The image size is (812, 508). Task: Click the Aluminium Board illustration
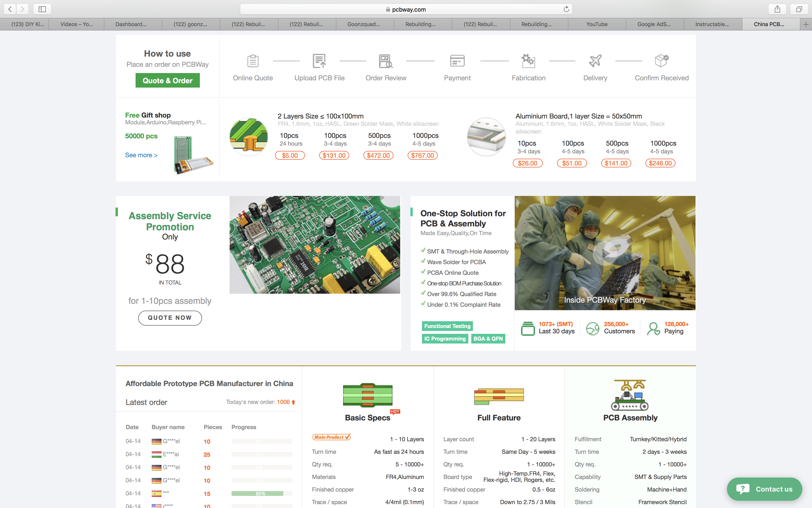click(x=486, y=136)
